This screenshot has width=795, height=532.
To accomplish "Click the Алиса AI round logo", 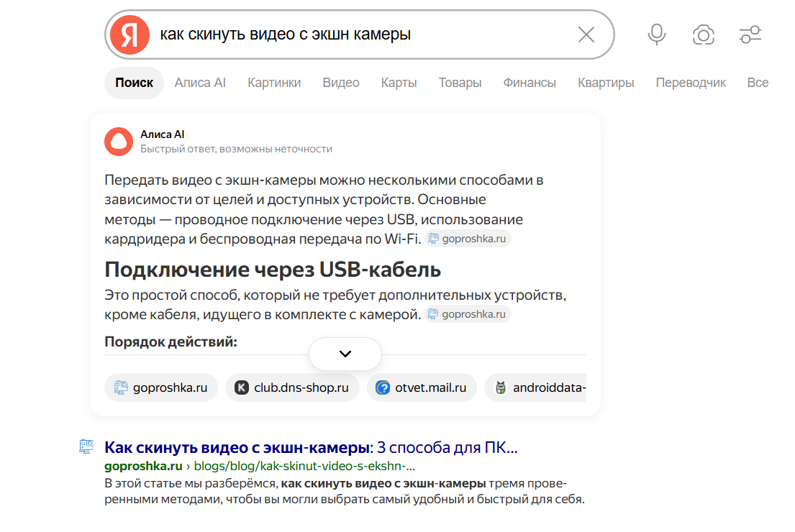I will [119, 142].
